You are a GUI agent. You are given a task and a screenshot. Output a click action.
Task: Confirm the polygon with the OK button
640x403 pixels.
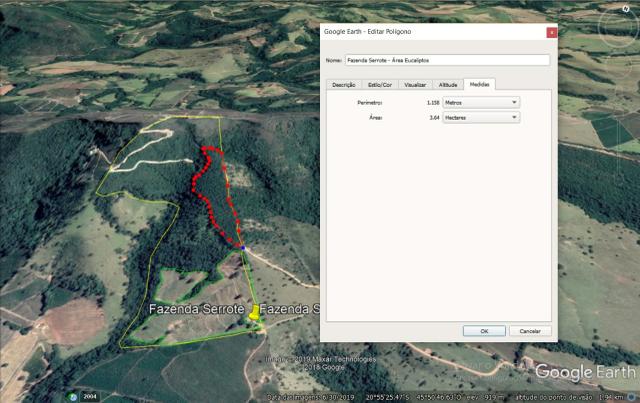coord(484,331)
